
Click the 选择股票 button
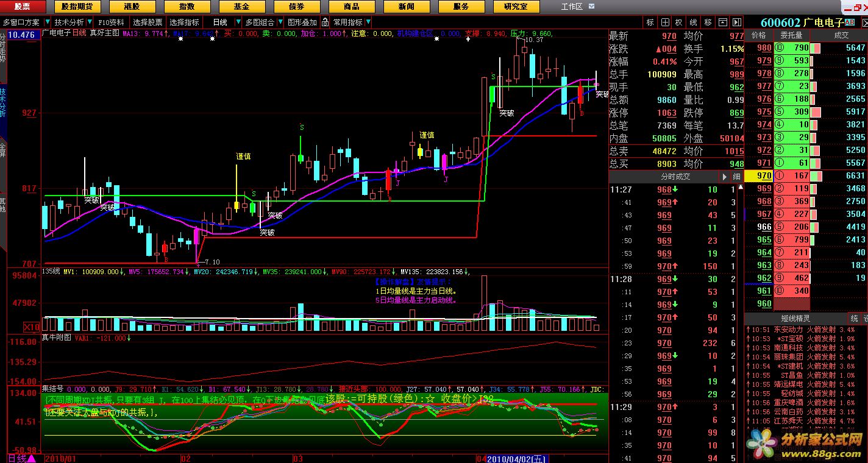click(149, 23)
